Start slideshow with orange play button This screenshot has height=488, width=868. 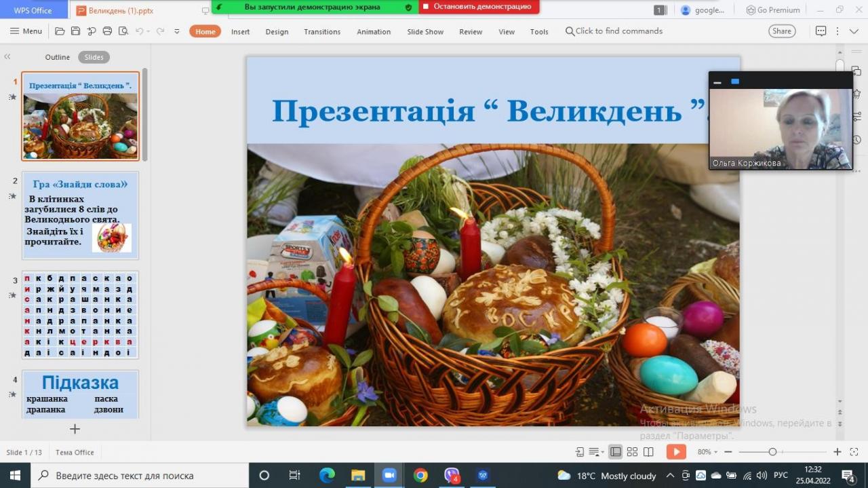pyautogui.click(x=675, y=452)
